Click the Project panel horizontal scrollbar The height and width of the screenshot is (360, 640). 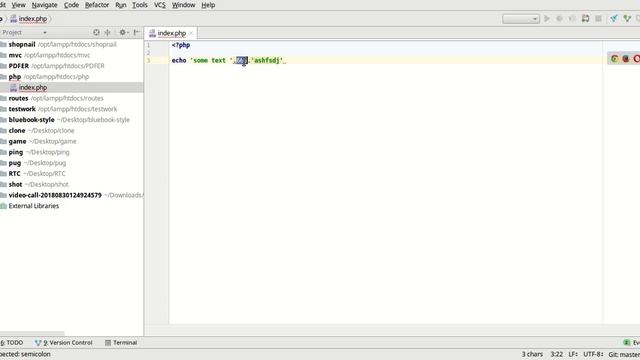(x=32, y=333)
